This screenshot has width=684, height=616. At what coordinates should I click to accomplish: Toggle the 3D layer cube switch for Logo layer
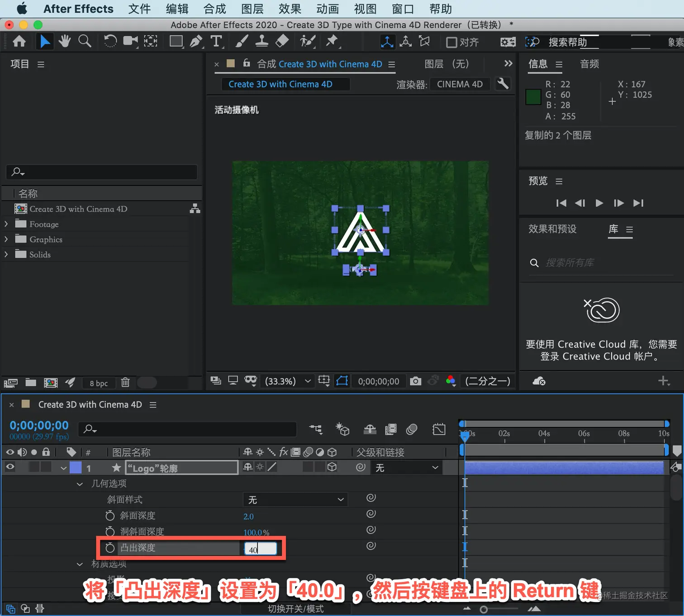click(x=332, y=467)
